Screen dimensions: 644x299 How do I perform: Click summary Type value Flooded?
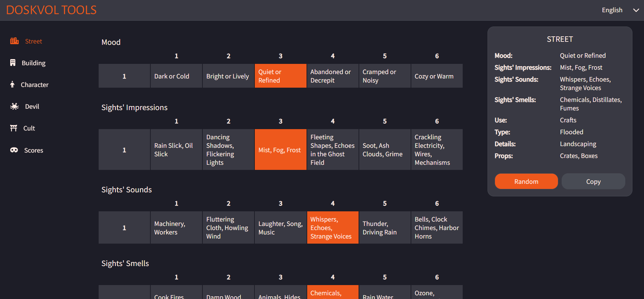(x=572, y=132)
